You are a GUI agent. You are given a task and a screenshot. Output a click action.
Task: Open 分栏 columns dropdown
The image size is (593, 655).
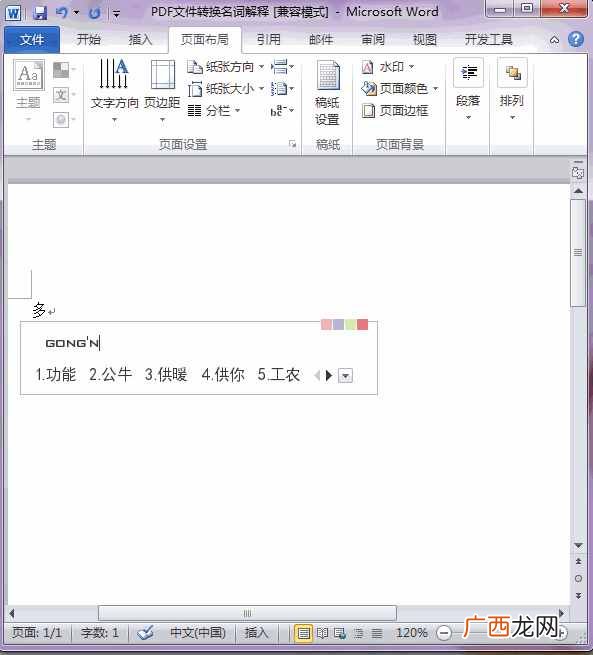(x=213, y=111)
